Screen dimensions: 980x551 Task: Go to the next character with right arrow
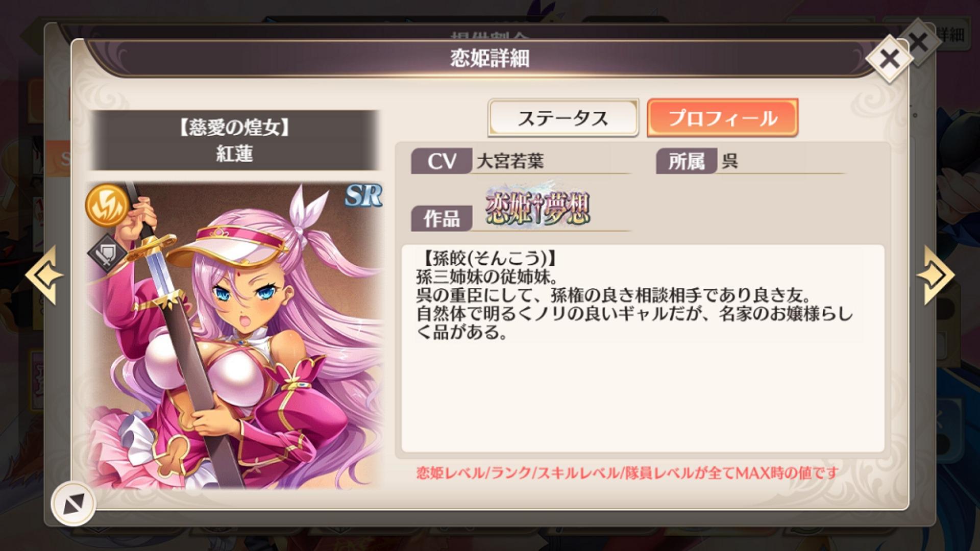[x=936, y=275]
